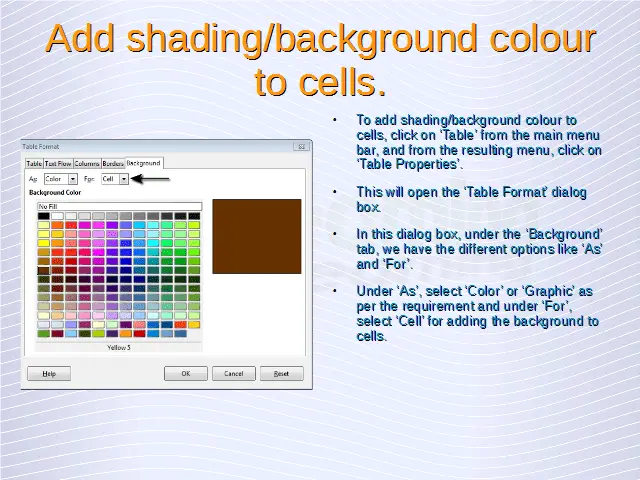This screenshot has height=480, width=640.
Task: Click the Cancel button
Action: tap(233, 373)
